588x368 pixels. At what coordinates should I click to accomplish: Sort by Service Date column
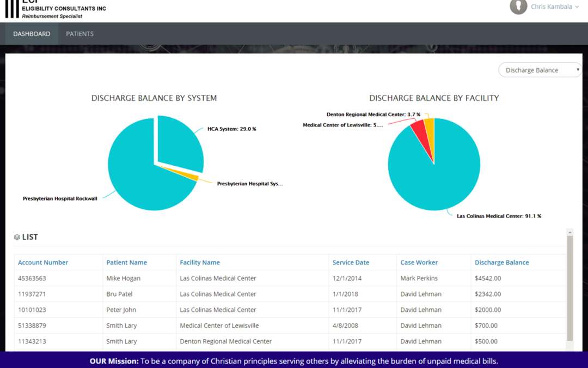[x=351, y=262]
